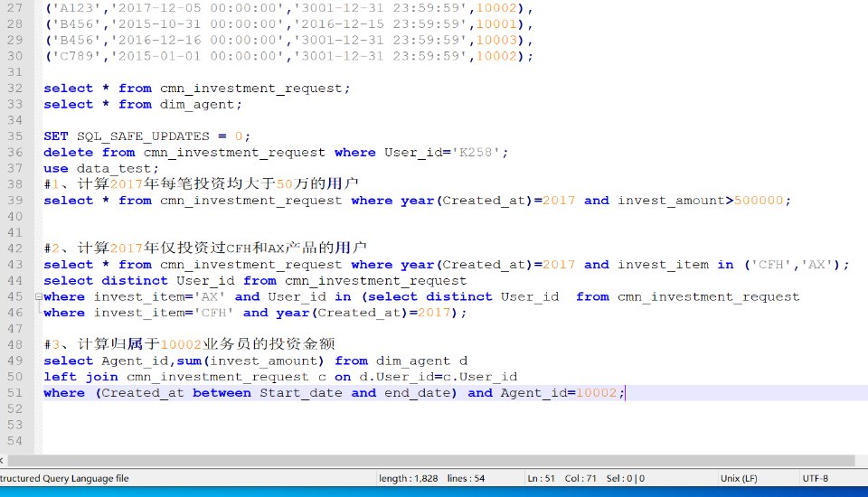The height and width of the screenshot is (497, 868).
Task: Click line number 51 in margin
Action: (15, 393)
